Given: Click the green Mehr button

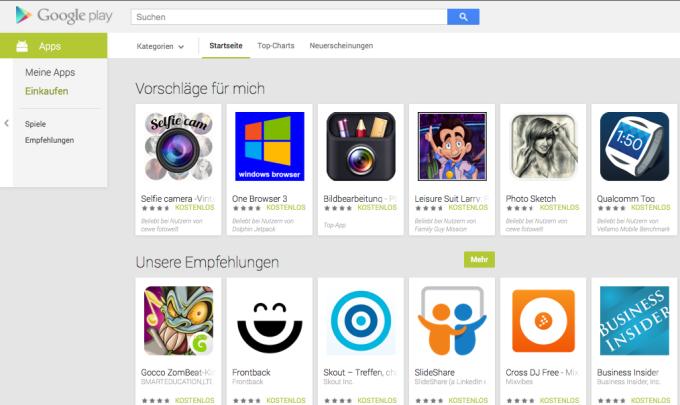Looking at the screenshot, I should 479,259.
